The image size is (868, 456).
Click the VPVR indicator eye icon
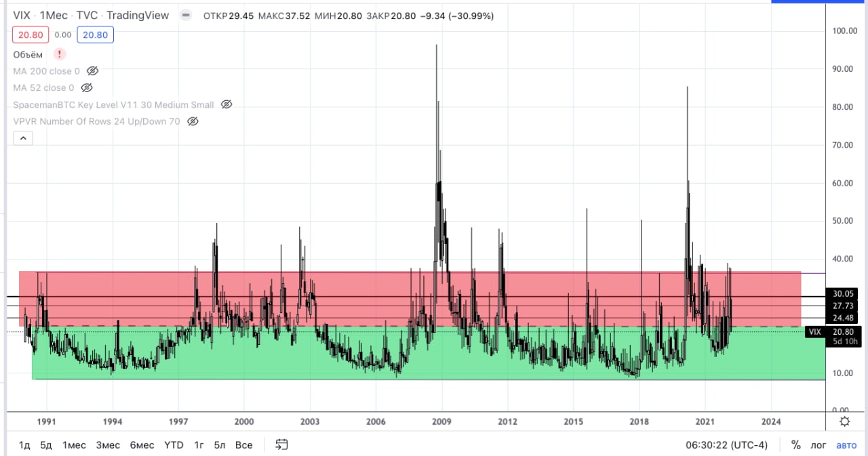(193, 122)
